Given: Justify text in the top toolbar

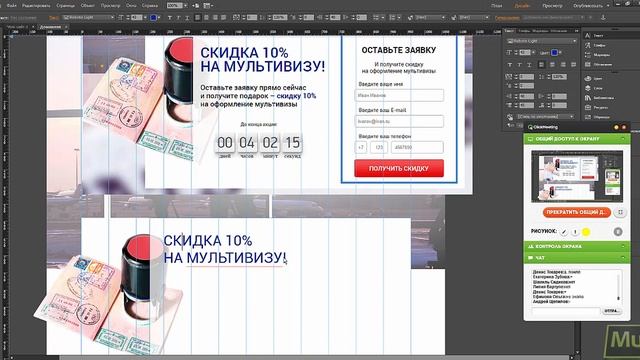Looking at the screenshot, I should click(223, 18).
